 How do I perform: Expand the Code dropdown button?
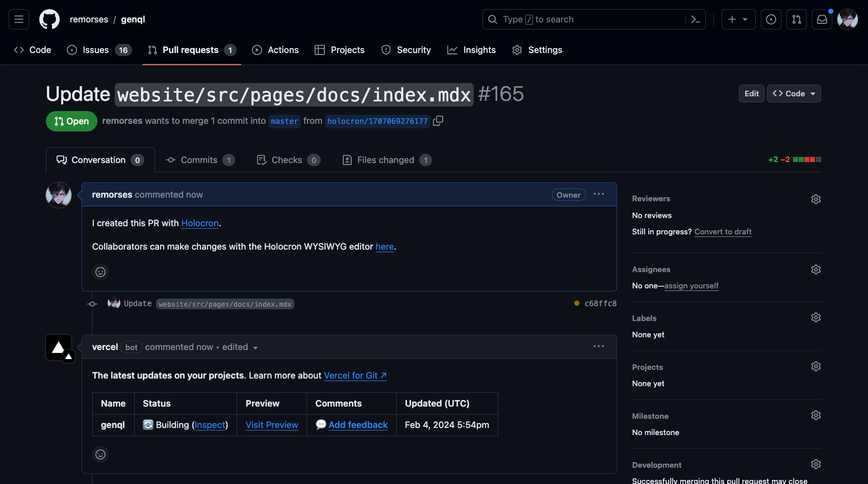click(x=794, y=94)
